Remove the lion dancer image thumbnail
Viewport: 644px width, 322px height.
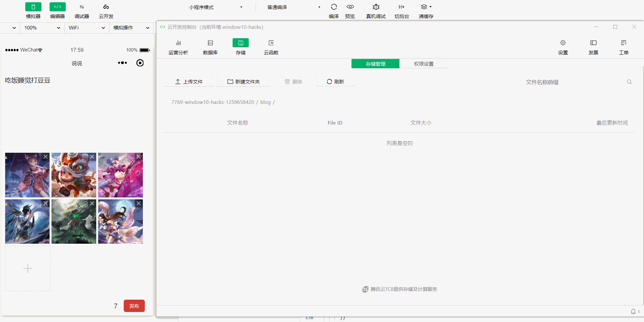(x=92, y=157)
